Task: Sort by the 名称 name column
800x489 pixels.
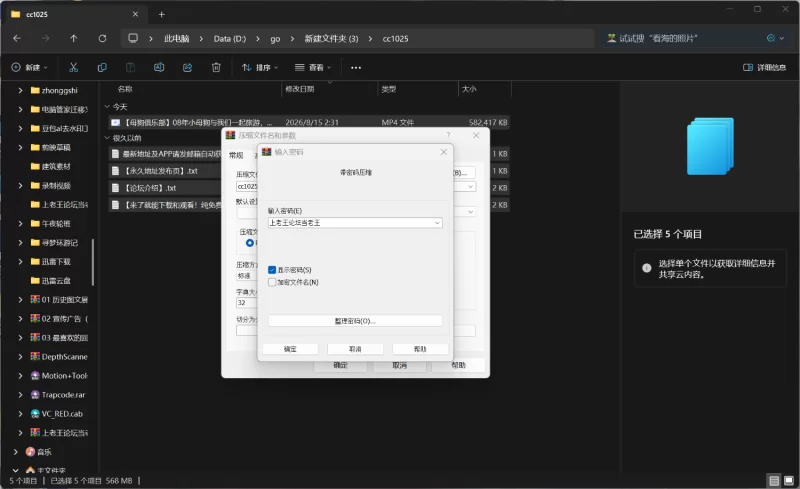Action: [x=125, y=89]
